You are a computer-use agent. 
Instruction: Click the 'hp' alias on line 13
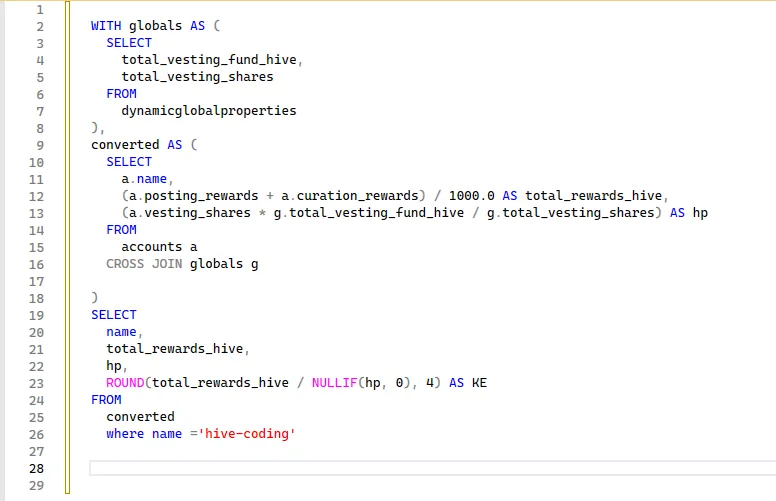[x=700, y=213]
